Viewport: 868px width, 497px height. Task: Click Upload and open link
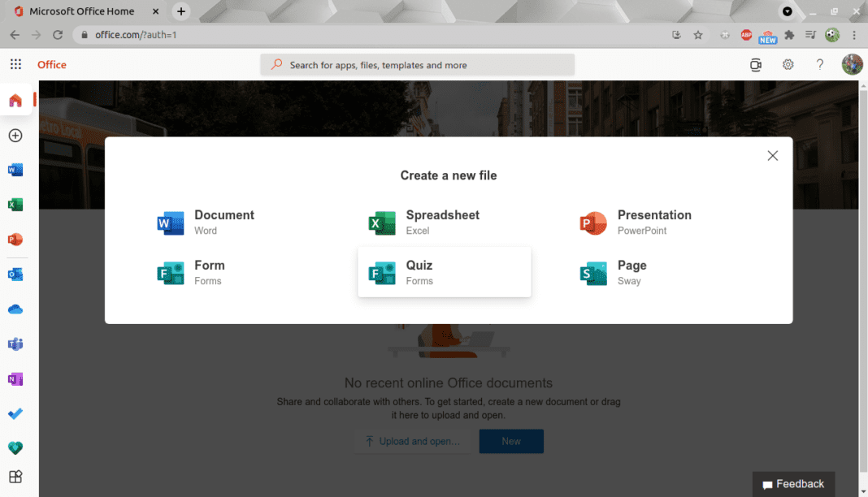(414, 441)
